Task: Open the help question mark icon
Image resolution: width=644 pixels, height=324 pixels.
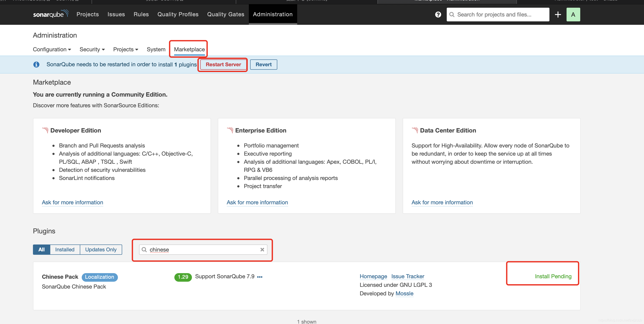Action: point(438,15)
